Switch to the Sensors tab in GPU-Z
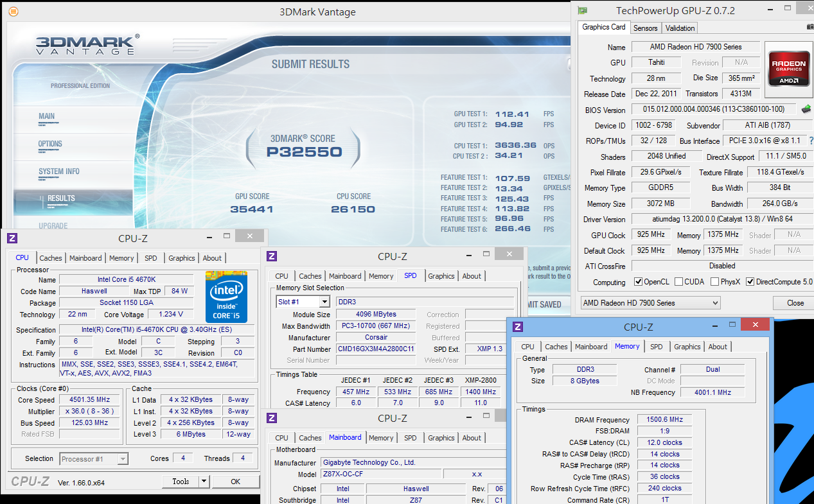Screen dimensions: 814x504 click(645, 28)
